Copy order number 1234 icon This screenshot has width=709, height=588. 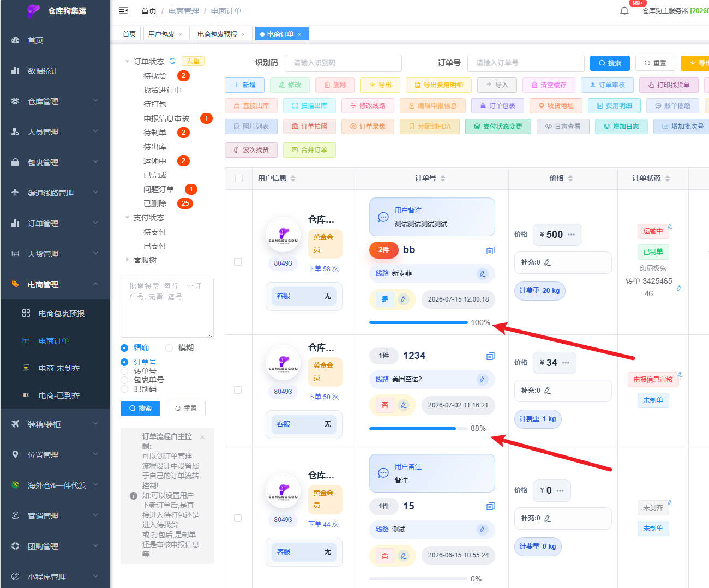pos(490,356)
